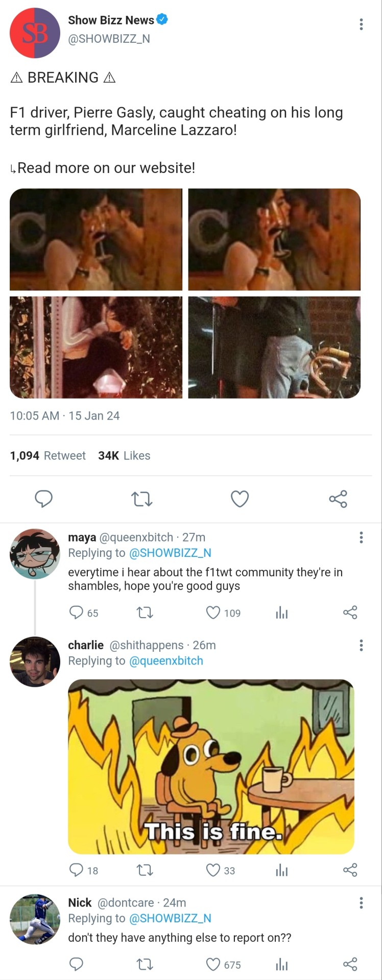
Task: Reply to the main BREAKING tweet
Action: click(x=43, y=499)
